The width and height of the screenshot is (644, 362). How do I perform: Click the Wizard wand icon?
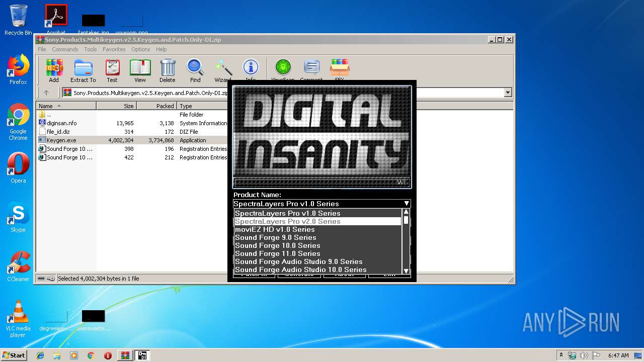tap(223, 70)
